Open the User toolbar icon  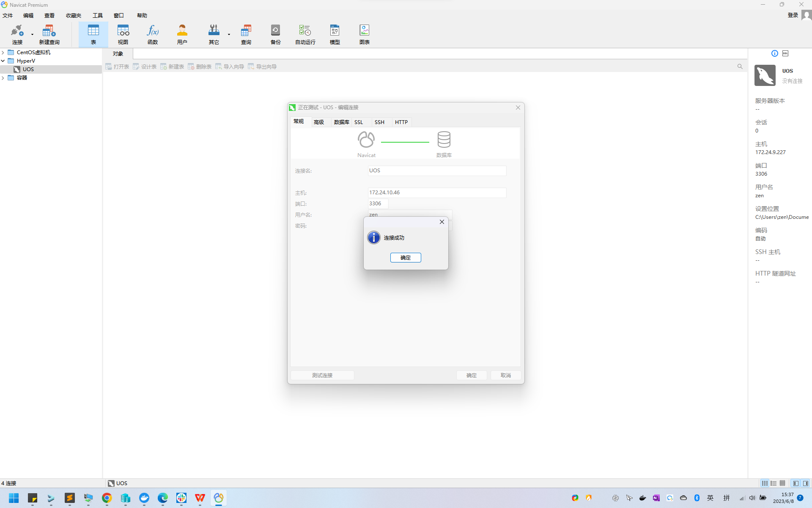coord(182,34)
